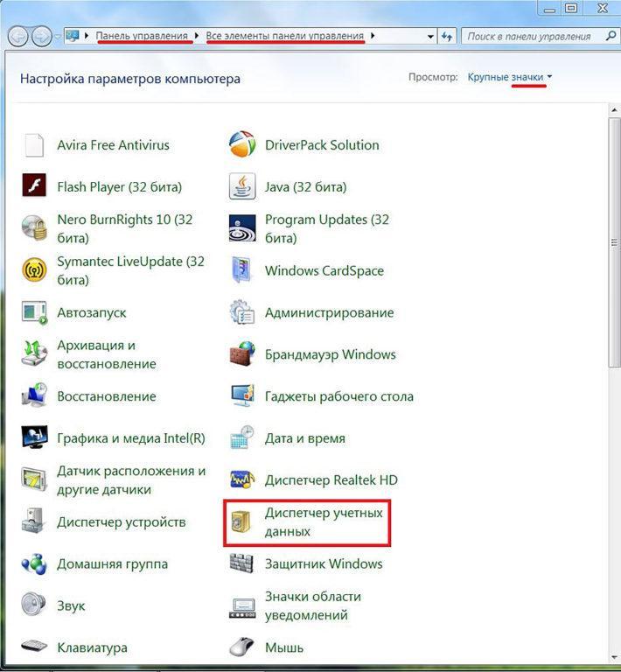
Task: Click the scrollbar up arrow
Action: point(615,110)
